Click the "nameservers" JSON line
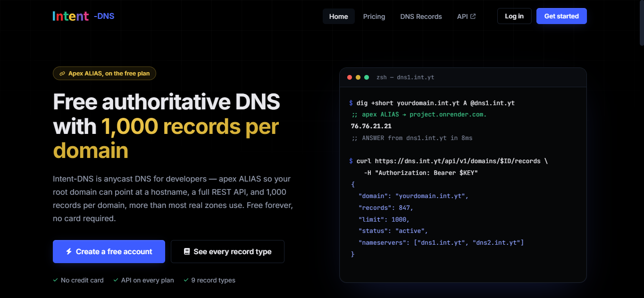 pyautogui.click(x=441, y=243)
